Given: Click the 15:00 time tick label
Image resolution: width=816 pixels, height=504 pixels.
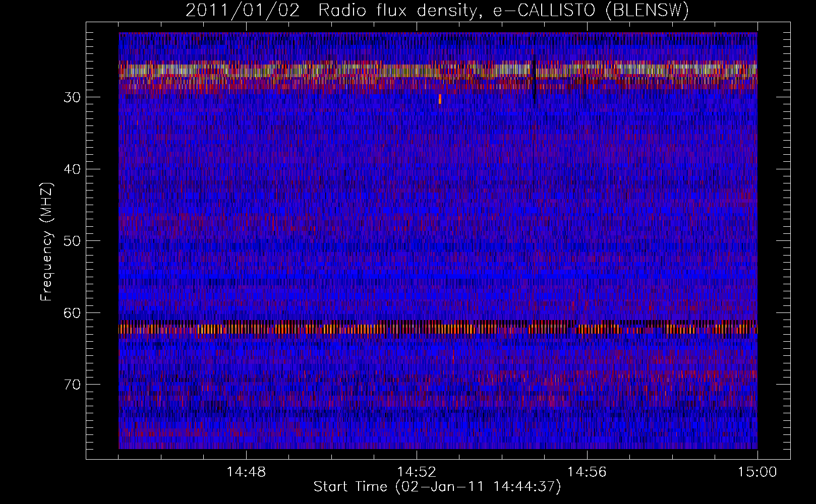Looking at the screenshot, I should (757, 472).
